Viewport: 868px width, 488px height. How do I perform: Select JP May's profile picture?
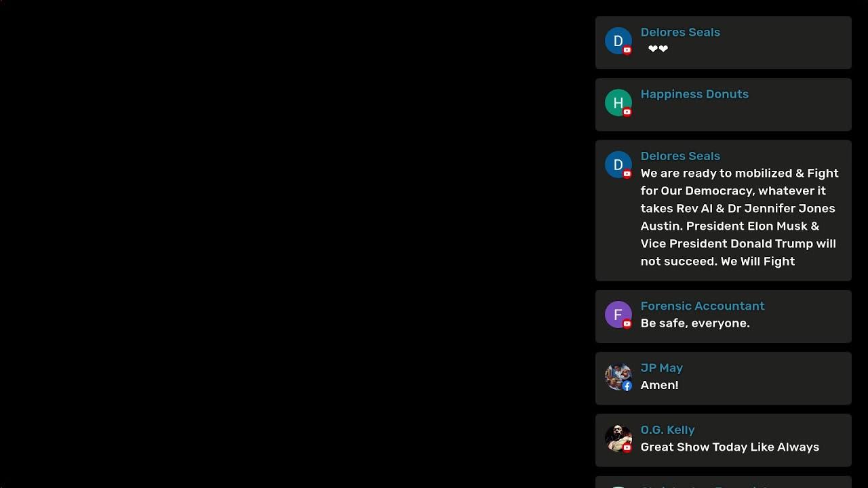tap(618, 376)
